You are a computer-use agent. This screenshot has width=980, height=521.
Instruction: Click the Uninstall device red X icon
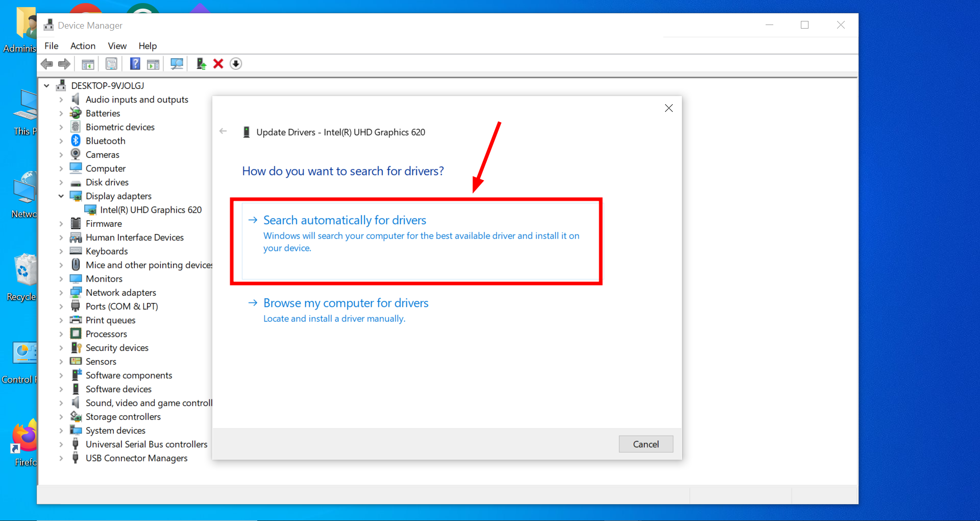[x=218, y=63]
